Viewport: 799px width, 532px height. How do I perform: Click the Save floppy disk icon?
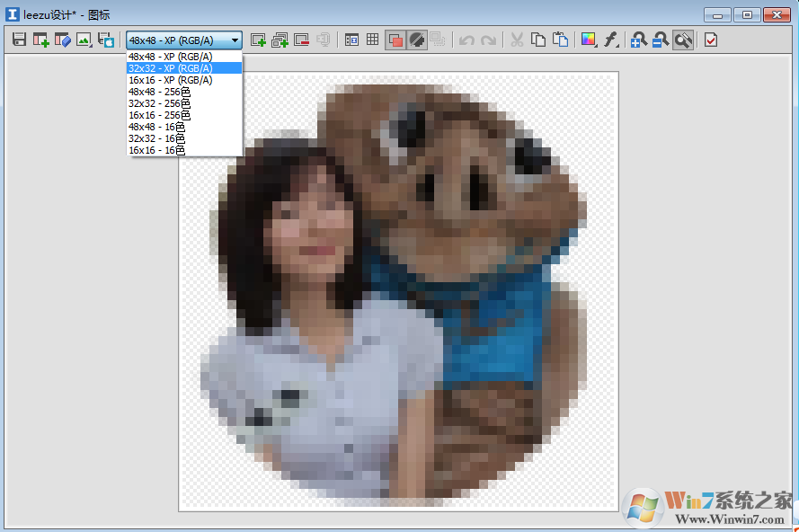tap(19, 40)
